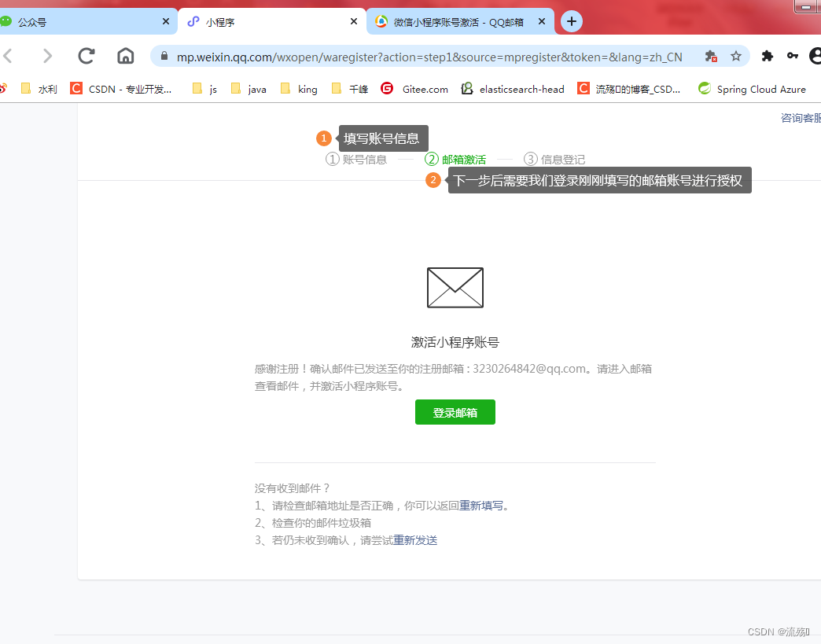Click the browser back arrow

click(8, 56)
